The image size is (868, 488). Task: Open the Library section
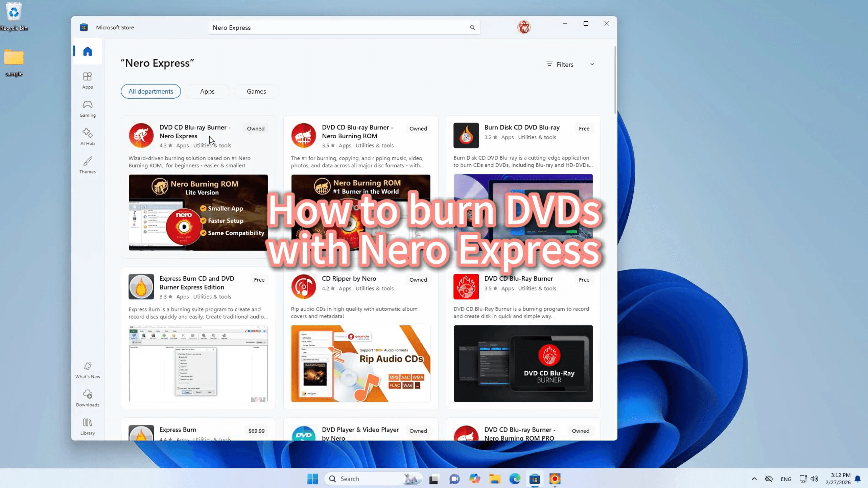(x=87, y=426)
